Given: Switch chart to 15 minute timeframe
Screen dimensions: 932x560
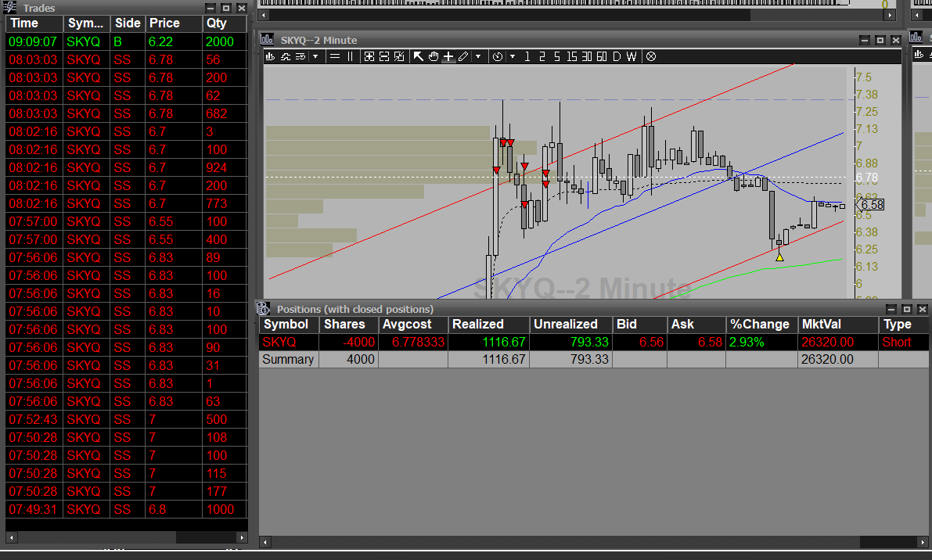Looking at the screenshot, I should 571,56.
